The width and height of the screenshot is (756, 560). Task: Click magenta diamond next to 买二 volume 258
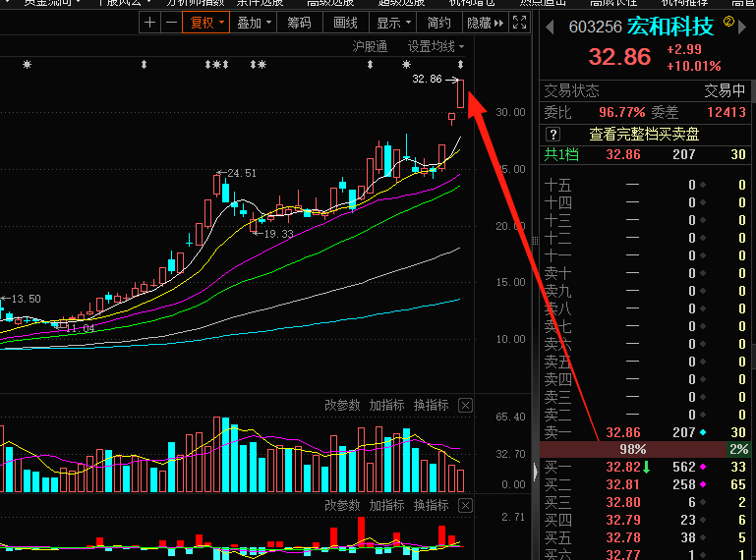[703, 484]
